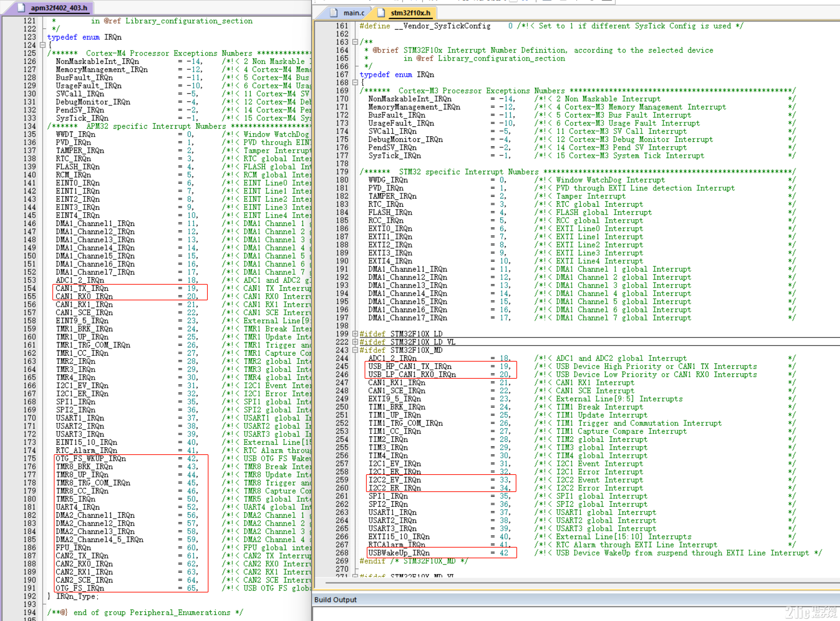Click FPU_IRQn entry on line 186
Screen dimensions: 840x621
73,548
